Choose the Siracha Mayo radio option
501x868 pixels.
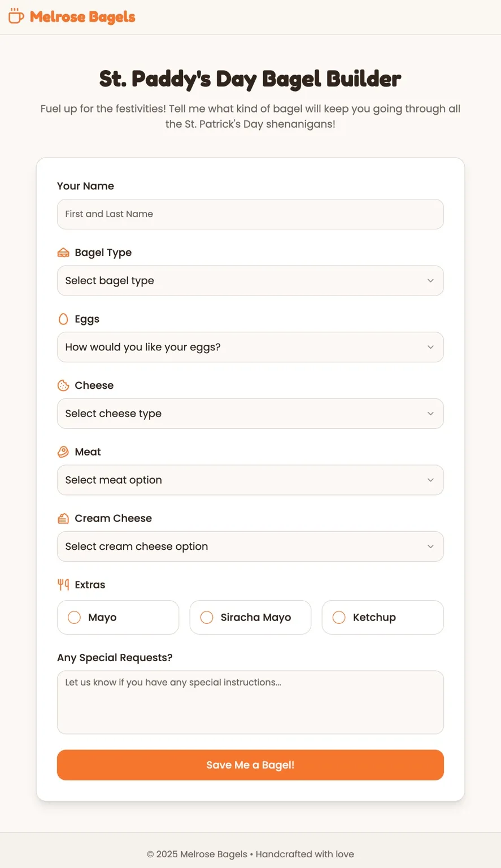tap(250, 617)
